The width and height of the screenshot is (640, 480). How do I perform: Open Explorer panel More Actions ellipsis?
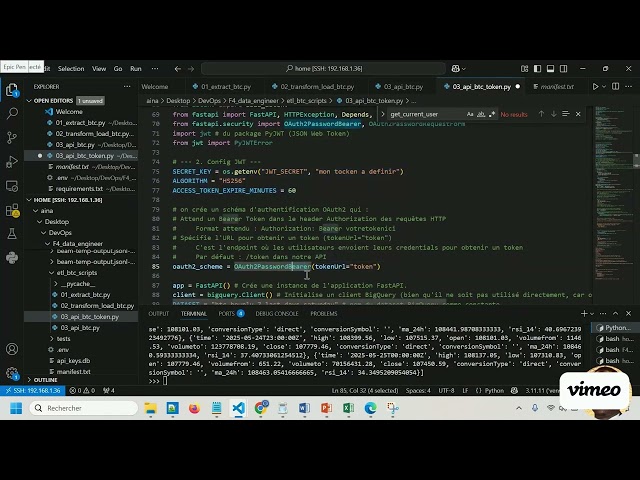127,87
